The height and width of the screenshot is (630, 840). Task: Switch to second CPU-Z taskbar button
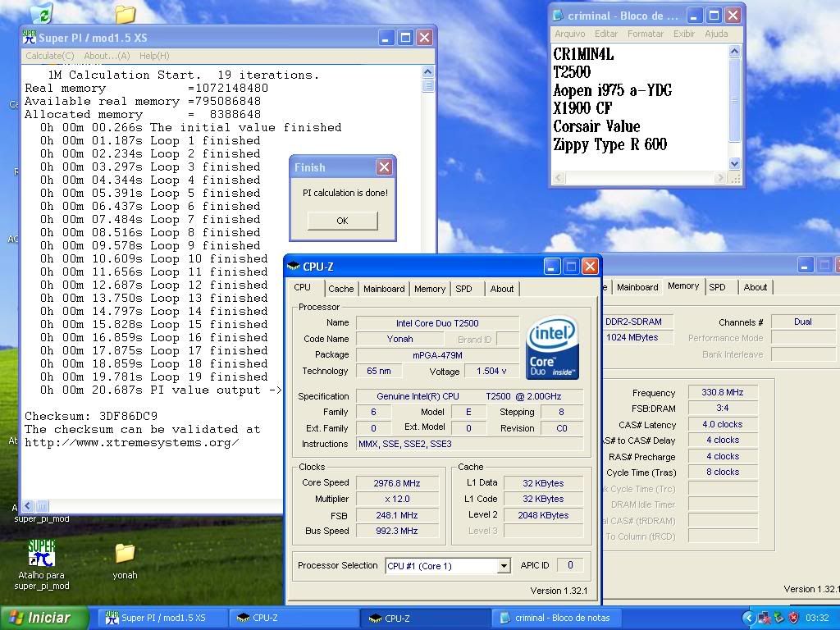(426, 618)
